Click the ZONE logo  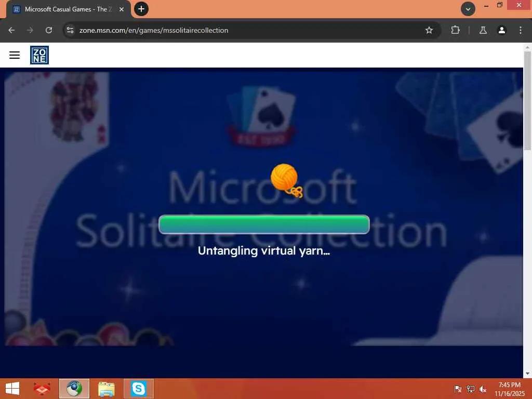coord(39,55)
